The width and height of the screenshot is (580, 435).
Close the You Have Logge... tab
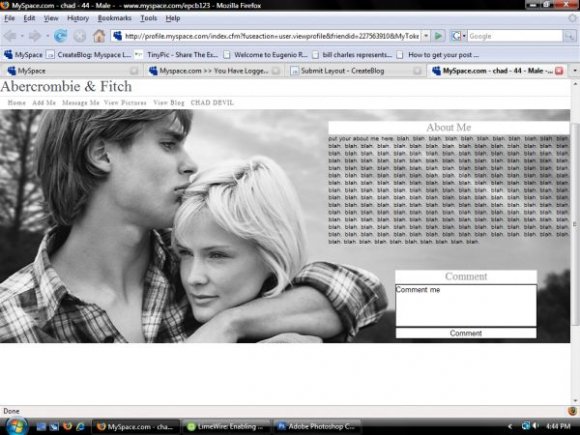tap(276, 71)
